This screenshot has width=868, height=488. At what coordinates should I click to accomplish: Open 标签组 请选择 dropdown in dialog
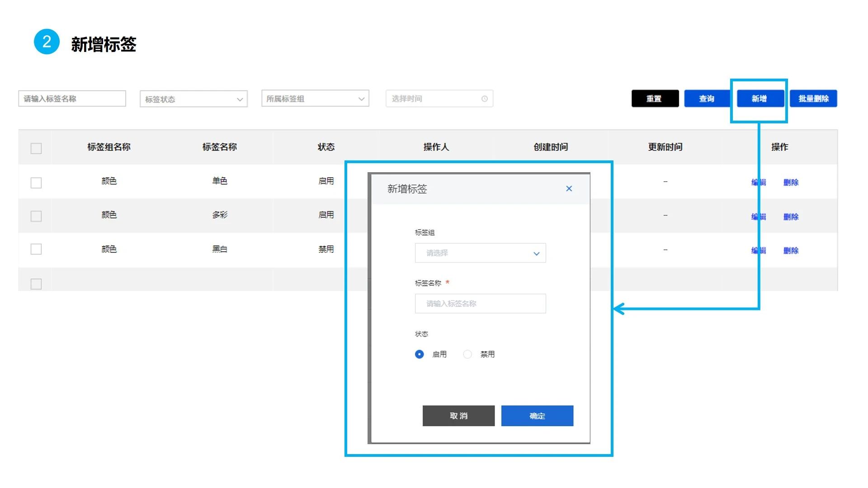point(480,253)
